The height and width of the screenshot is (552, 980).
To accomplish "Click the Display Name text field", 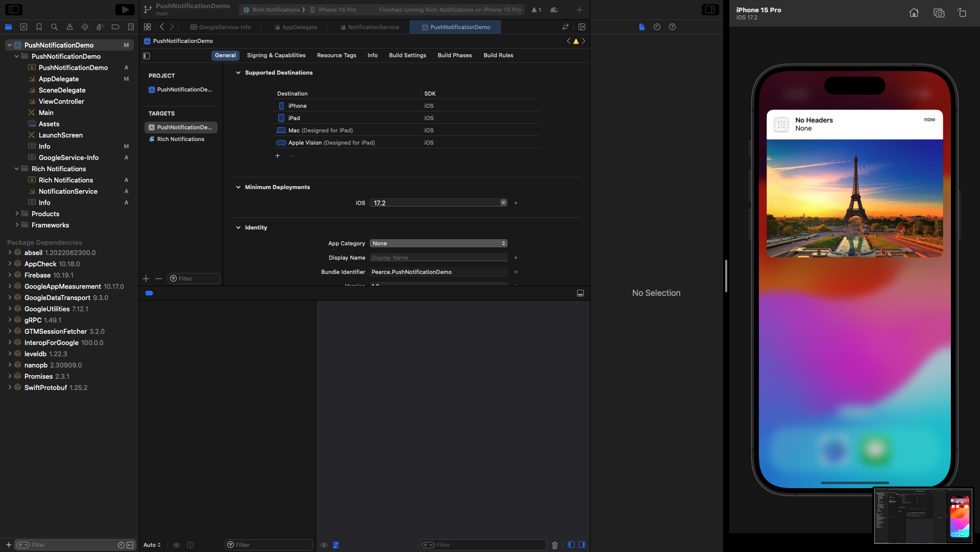I will pyautogui.click(x=438, y=258).
